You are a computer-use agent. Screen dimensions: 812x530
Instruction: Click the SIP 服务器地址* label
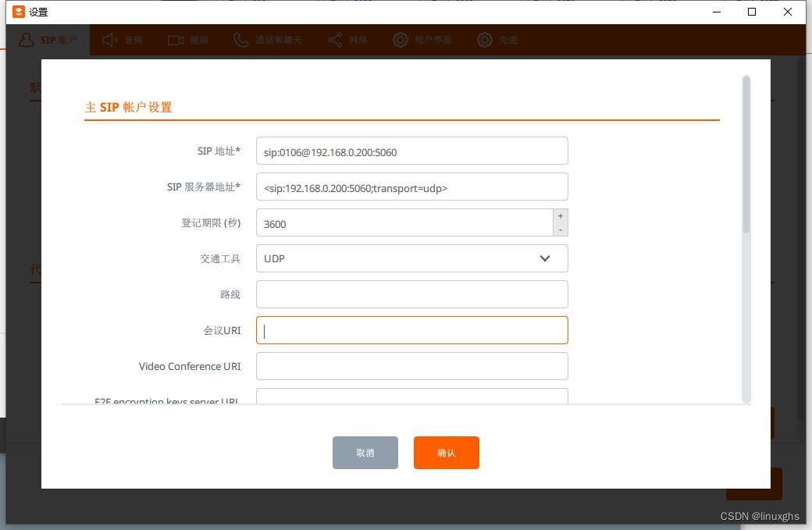pyautogui.click(x=204, y=187)
